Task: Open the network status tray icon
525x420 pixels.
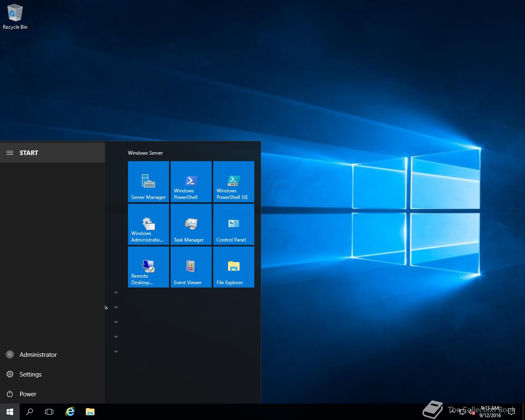Action: pyautogui.click(x=462, y=412)
